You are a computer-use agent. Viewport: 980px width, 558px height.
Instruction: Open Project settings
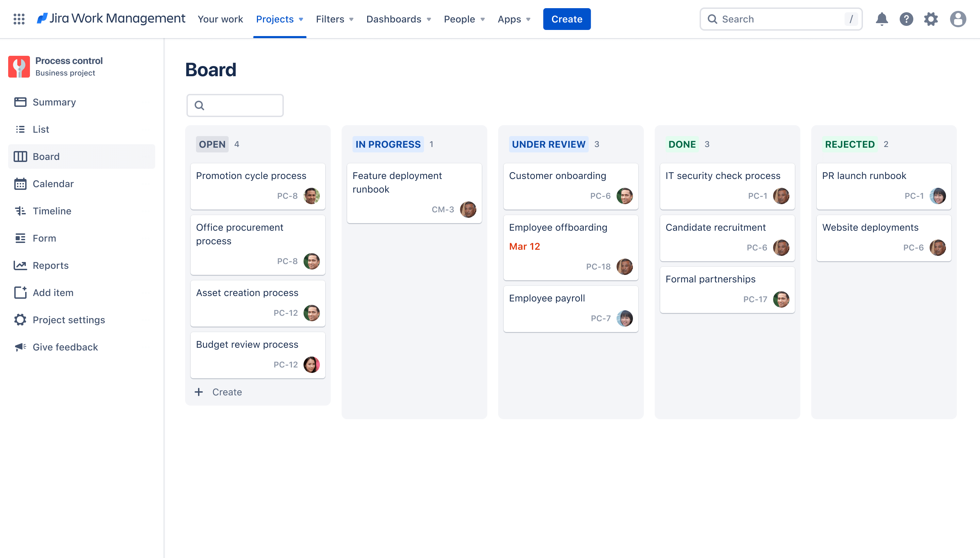click(69, 320)
